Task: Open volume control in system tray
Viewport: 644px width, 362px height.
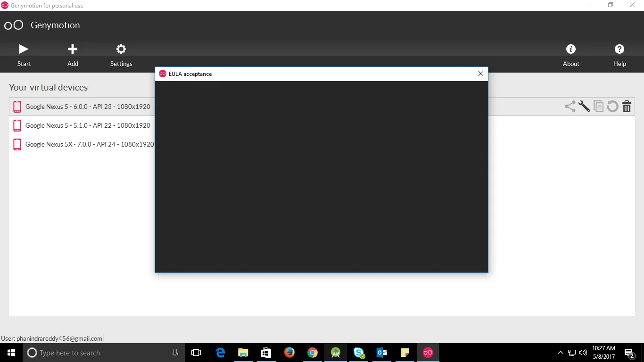Action: (583, 353)
